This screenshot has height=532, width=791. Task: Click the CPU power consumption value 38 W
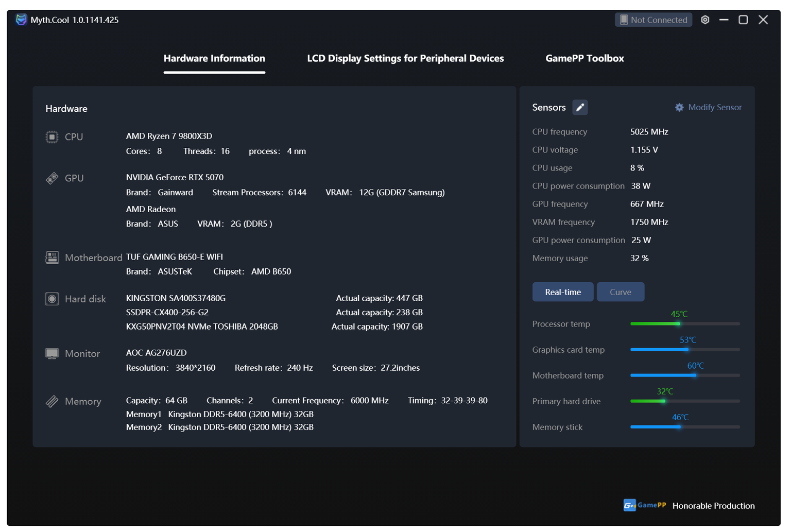tap(641, 186)
